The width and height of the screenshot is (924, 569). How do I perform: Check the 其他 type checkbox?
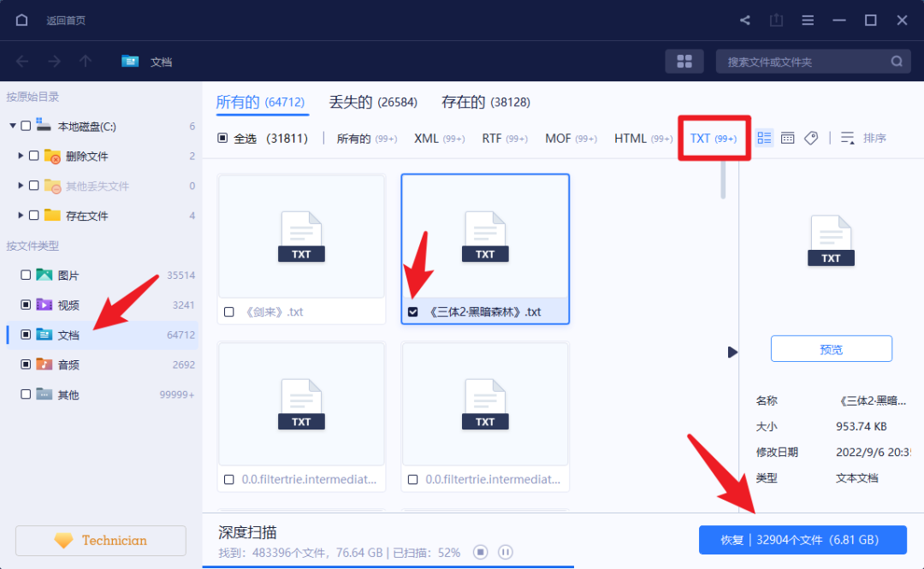pos(26,394)
